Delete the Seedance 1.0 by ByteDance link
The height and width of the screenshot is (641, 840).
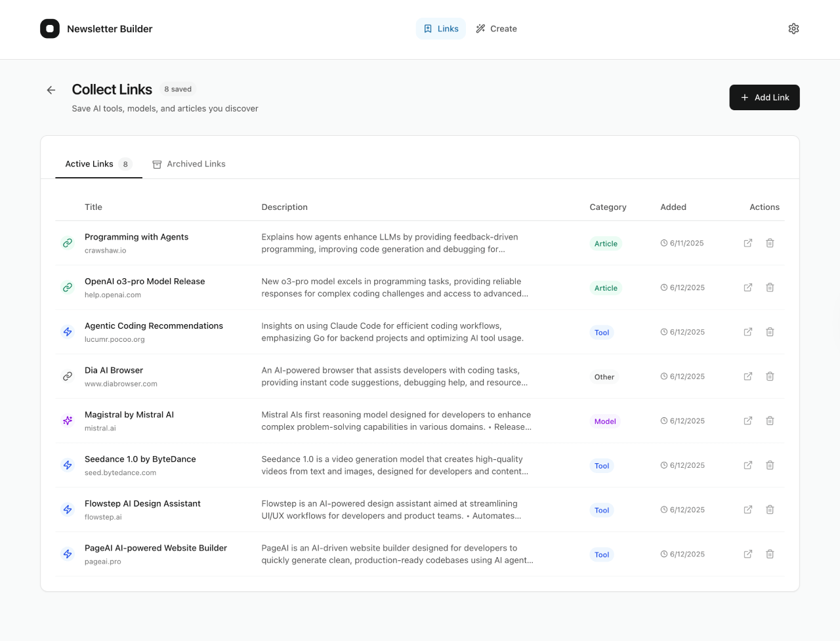point(770,465)
